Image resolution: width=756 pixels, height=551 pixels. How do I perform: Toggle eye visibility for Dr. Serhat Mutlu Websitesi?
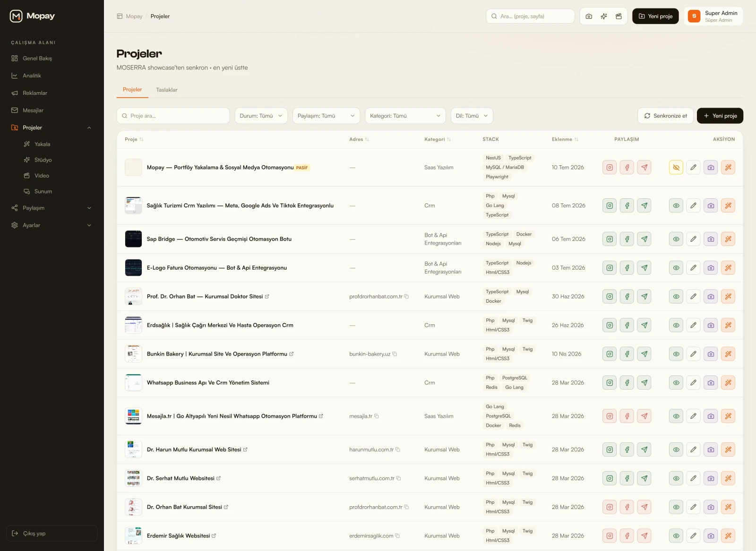tap(676, 478)
